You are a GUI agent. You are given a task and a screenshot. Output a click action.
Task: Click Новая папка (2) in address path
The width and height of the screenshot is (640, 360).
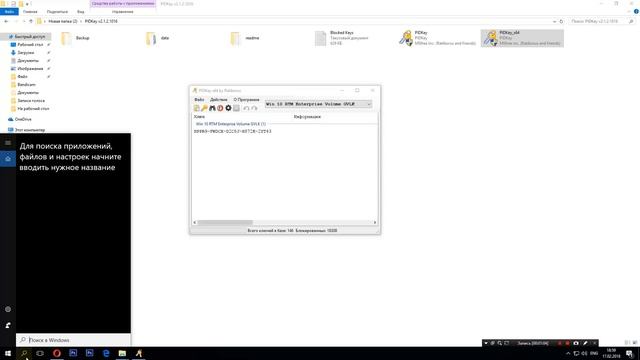pyautogui.click(x=63, y=21)
